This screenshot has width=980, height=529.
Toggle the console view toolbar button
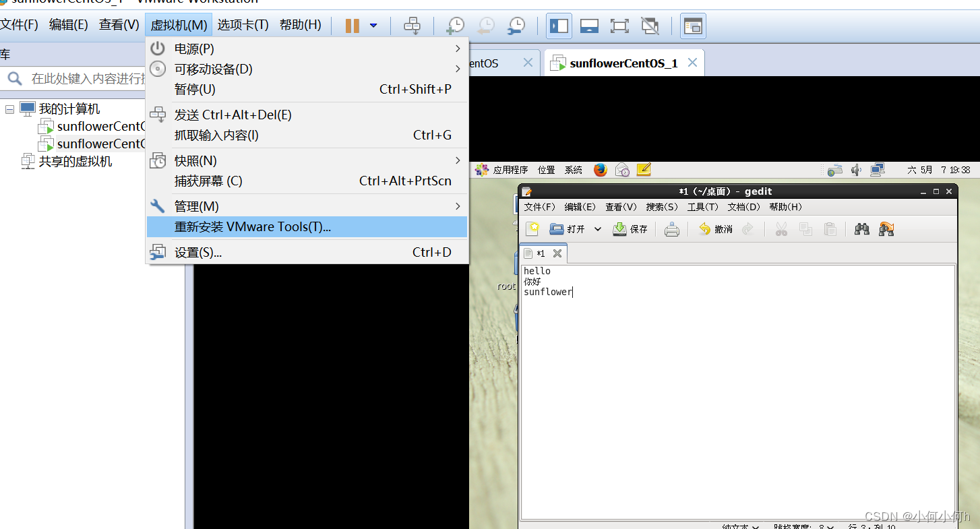[x=693, y=26]
